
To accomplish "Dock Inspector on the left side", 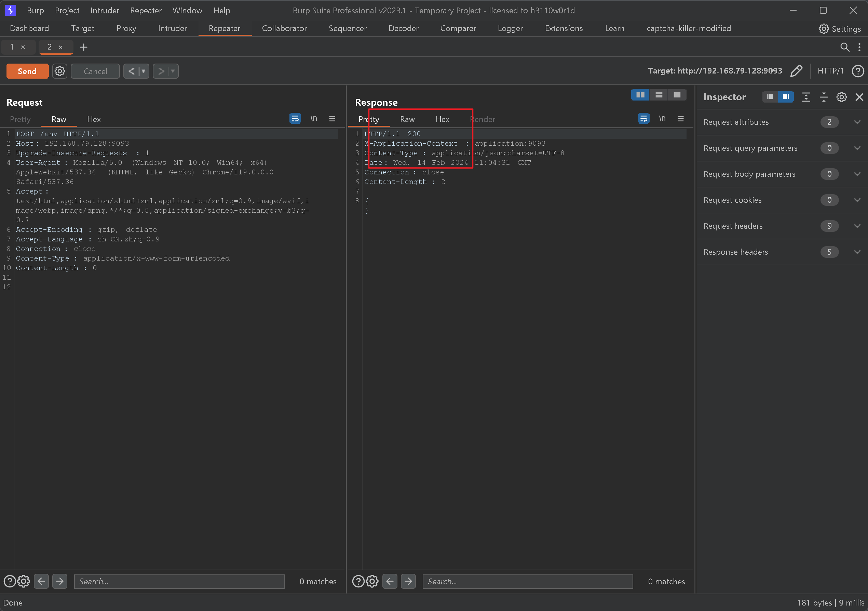I will click(770, 97).
